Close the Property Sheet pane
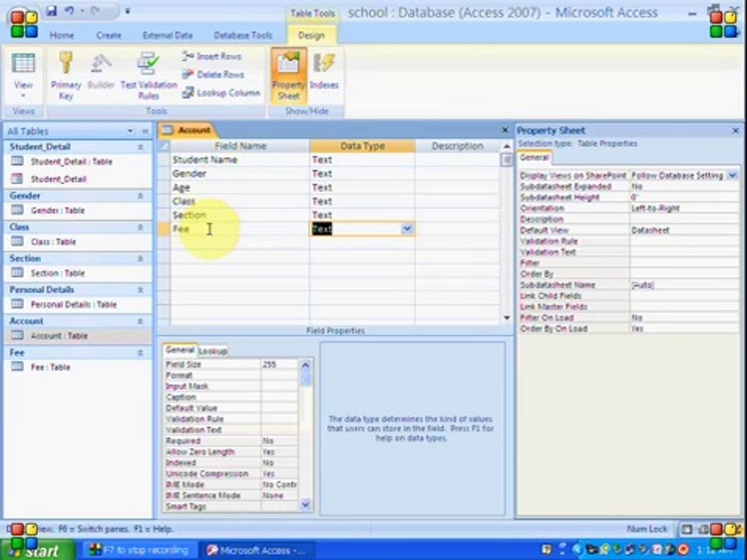Image resolution: width=747 pixels, height=560 pixels. (735, 130)
